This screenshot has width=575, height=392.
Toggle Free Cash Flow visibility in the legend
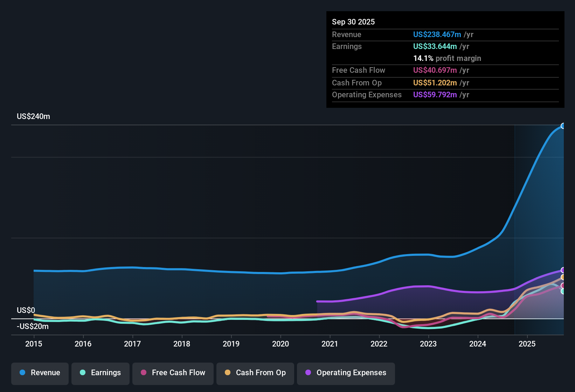point(173,373)
